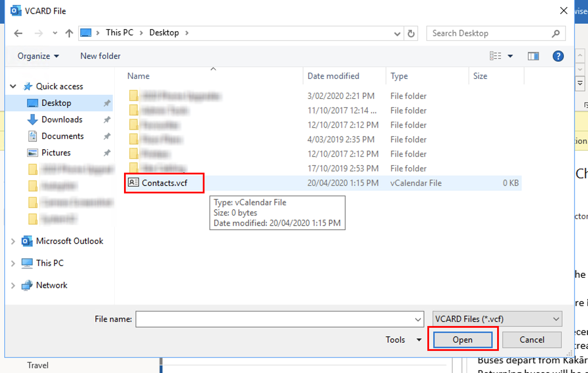Image resolution: width=588 pixels, height=373 pixels.
Task: Collapse the Quick access tree node
Action: click(x=13, y=86)
